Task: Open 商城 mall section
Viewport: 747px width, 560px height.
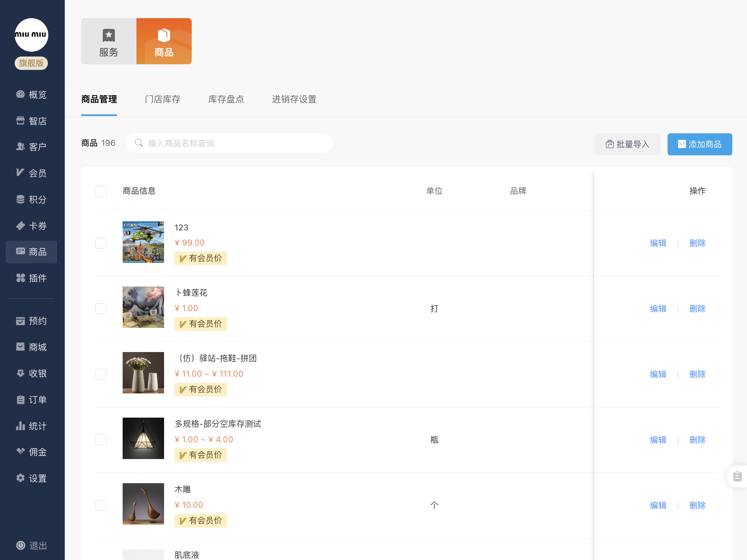Action: pyautogui.click(x=32, y=347)
